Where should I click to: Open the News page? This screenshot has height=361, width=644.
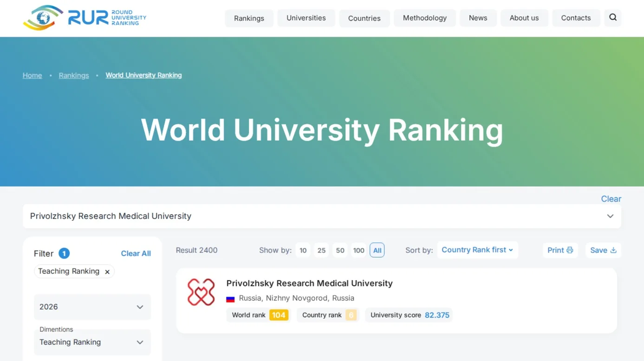pos(478,18)
